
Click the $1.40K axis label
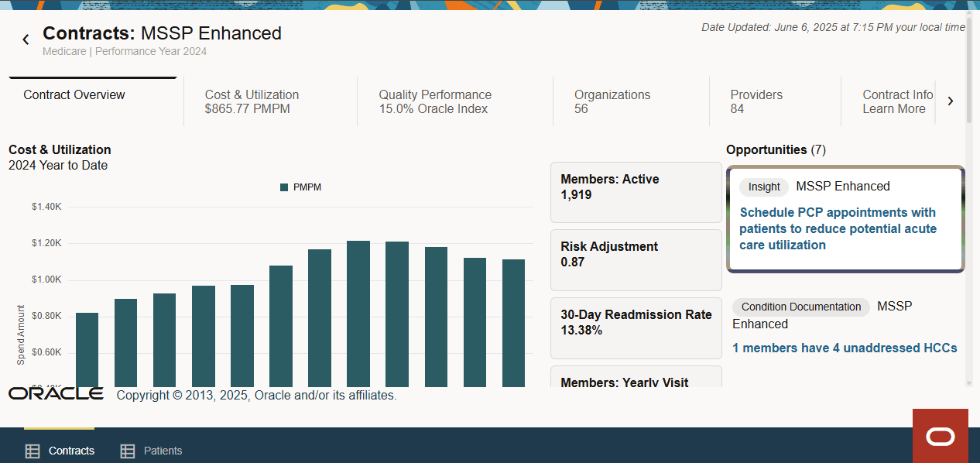click(x=46, y=207)
